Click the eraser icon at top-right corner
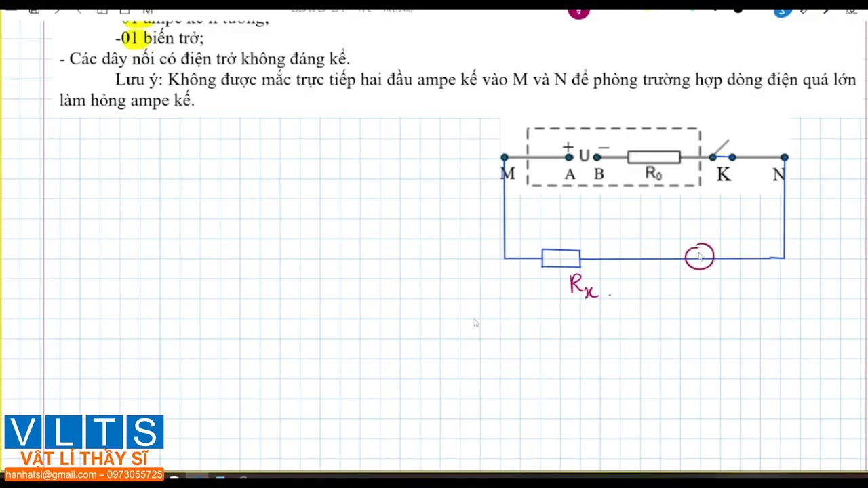Screen dimensions: 868x488 pos(851,9)
